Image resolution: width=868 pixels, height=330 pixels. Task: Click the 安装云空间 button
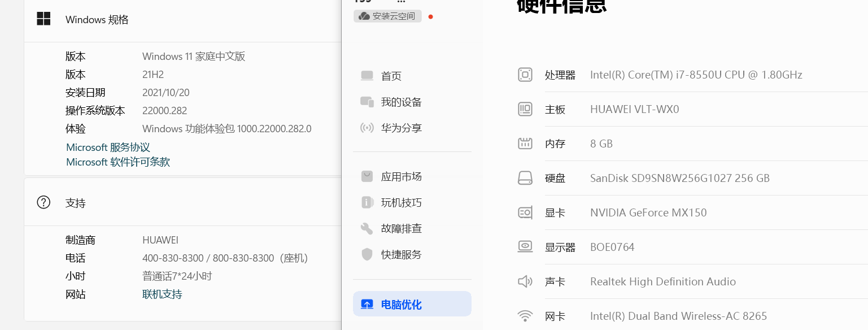[387, 16]
